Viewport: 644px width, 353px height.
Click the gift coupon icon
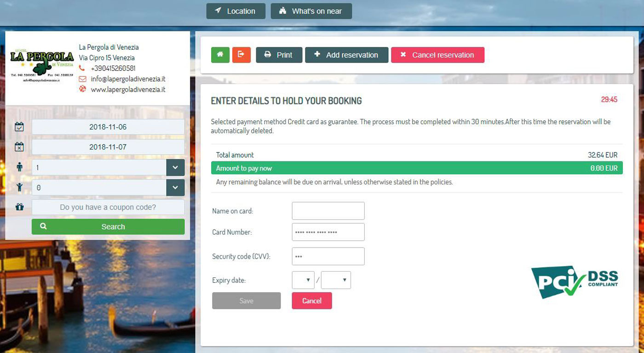pos(19,207)
